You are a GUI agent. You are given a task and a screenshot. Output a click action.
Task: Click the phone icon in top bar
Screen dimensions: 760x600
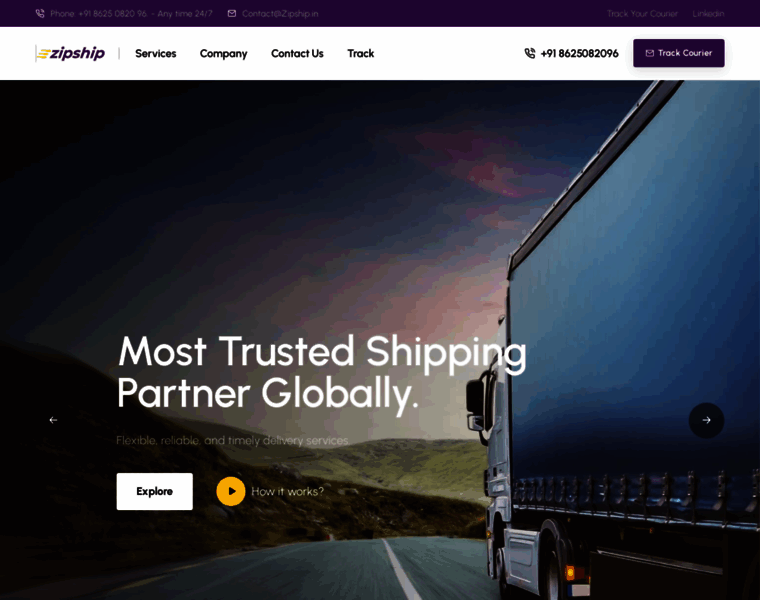[x=40, y=14]
